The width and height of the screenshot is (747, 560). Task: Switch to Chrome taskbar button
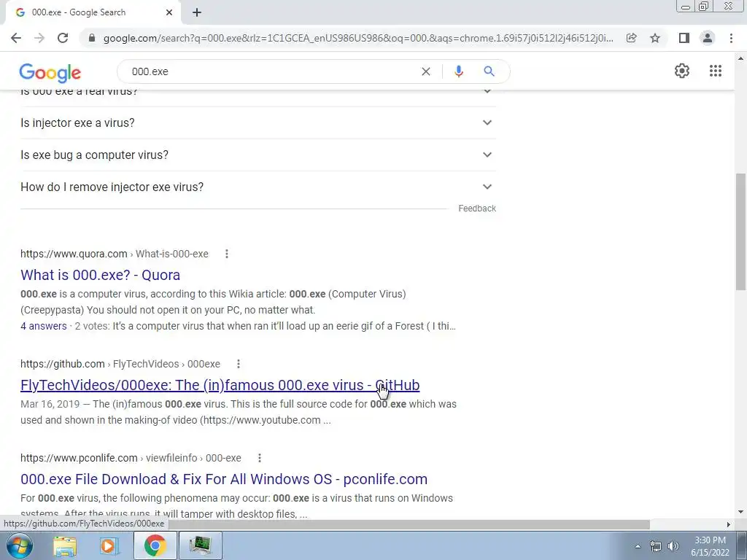(155, 545)
